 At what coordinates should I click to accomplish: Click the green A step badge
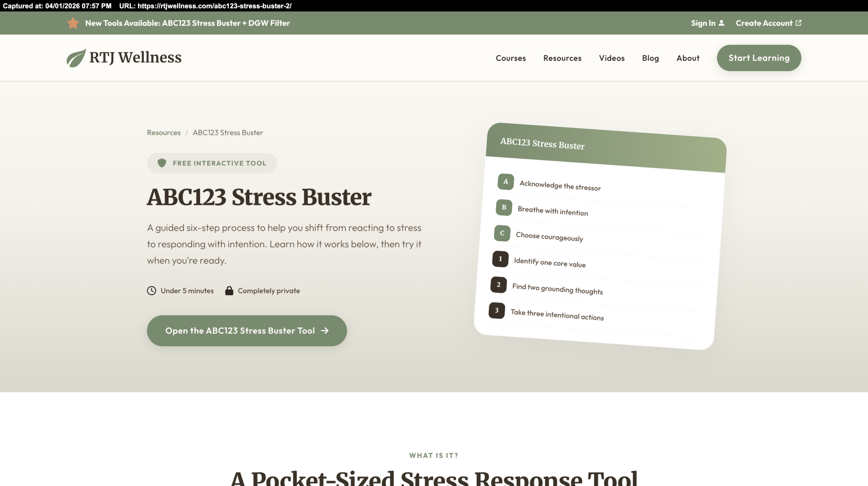click(506, 182)
